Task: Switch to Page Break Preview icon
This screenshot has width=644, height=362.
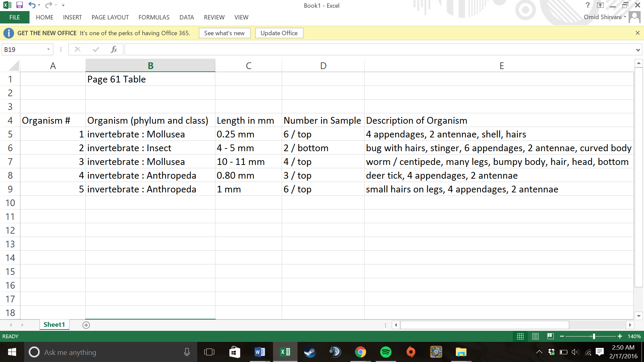Action: point(550,336)
